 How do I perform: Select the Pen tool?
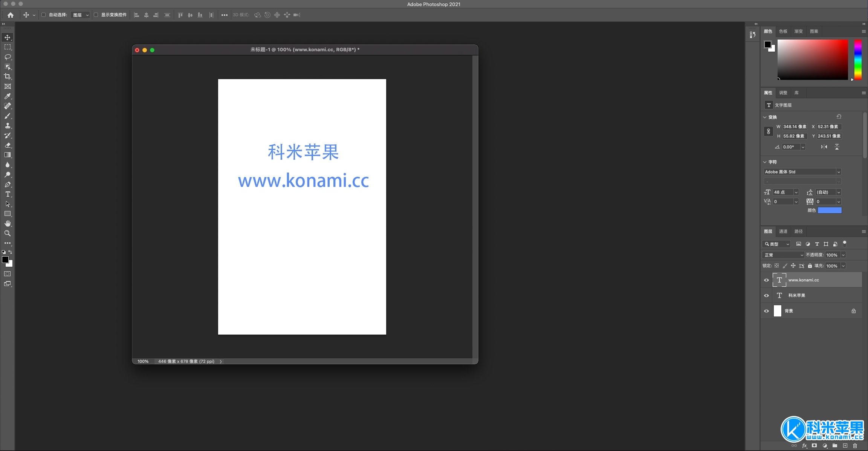click(x=8, y=184)
